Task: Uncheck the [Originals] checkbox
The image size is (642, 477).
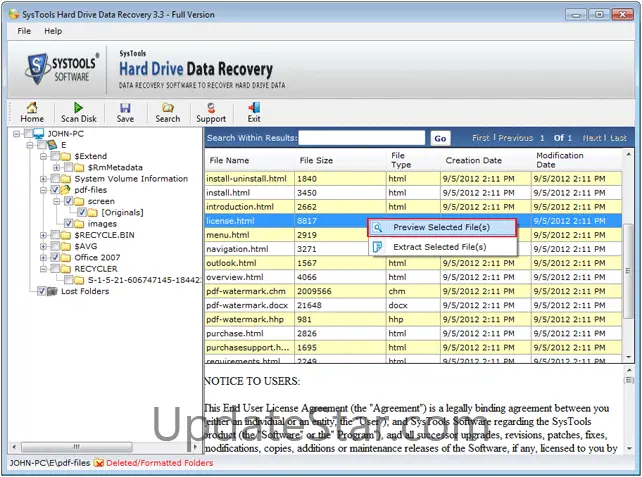Action: pyautogui.click(x=82, y=212)
